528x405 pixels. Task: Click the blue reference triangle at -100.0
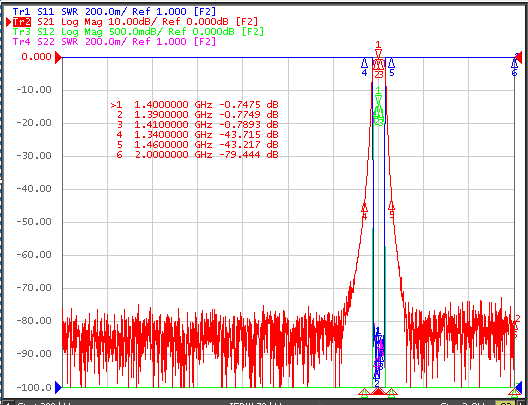point(59,387)
